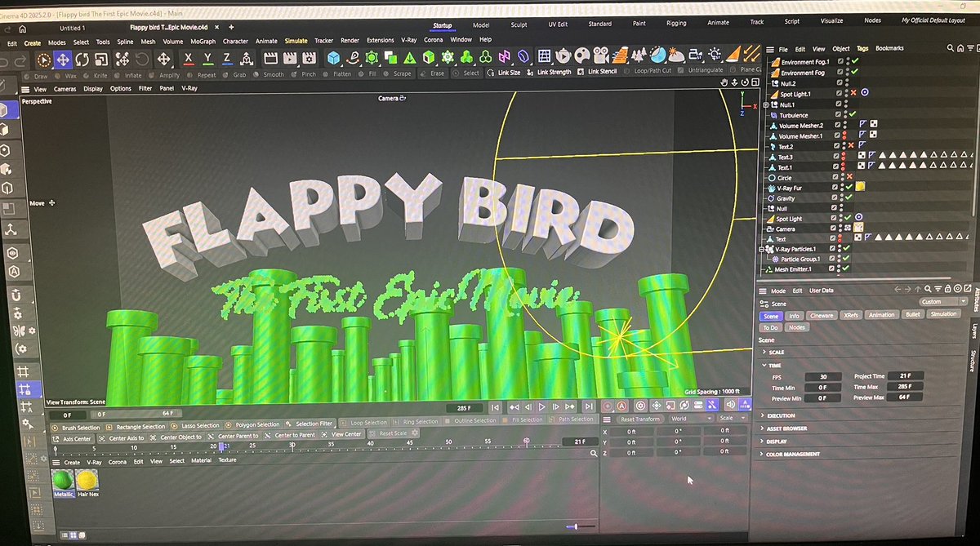Open the Render View clapperboard icon

coord(269,58)
